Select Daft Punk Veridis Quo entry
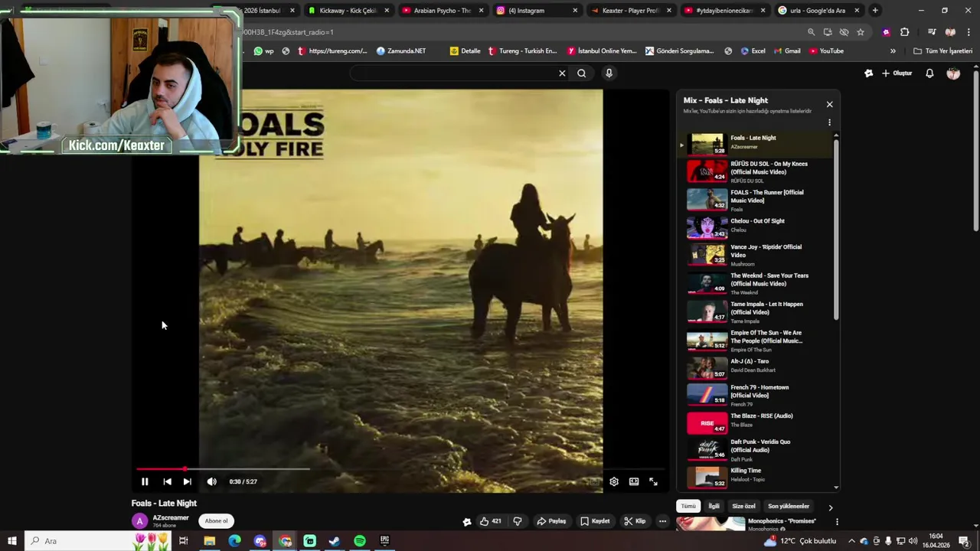This screenshot has height=551, width=980. point(755,450)
